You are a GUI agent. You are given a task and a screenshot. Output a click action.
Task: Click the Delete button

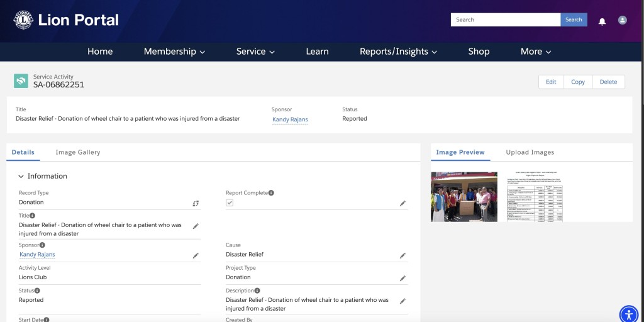[x=608, y=82]
